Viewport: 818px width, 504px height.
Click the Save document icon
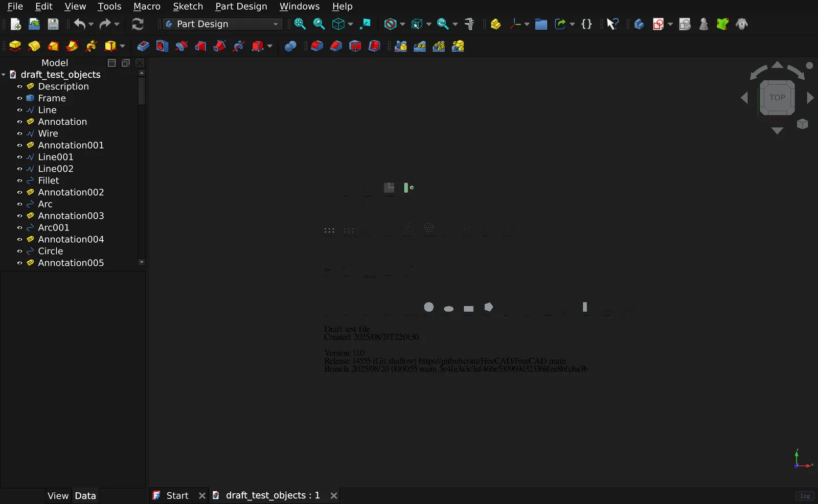pyautogui.click(x=53, y=24)
